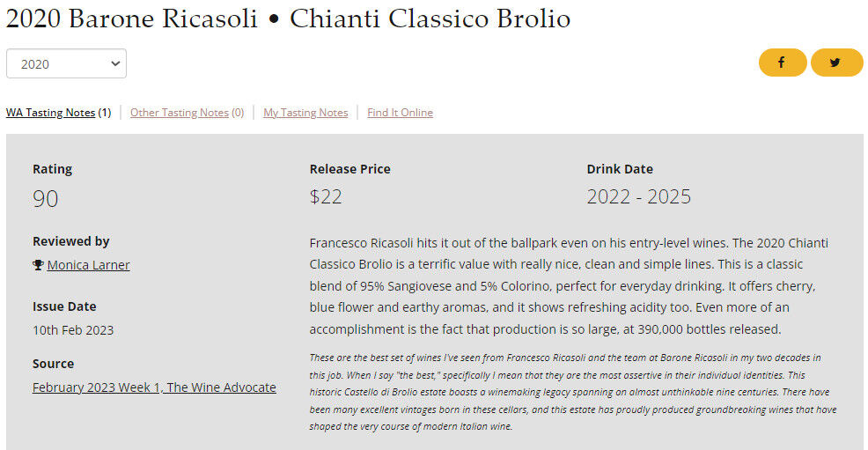Screen dimensions: 868x450
Task: Click the Reviewed by label
Action: pyautogui.click(x=71, y=241)
